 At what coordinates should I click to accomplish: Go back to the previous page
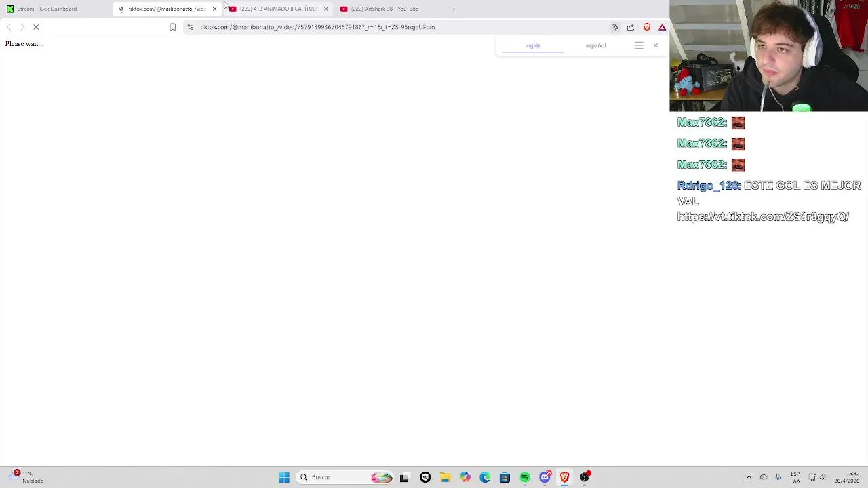pyautogui.click(x=9, y=27)
